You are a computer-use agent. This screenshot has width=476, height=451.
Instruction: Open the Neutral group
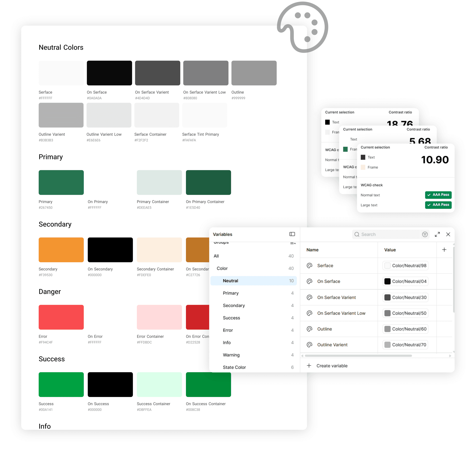pyautogui.click(x=254, y=281)
